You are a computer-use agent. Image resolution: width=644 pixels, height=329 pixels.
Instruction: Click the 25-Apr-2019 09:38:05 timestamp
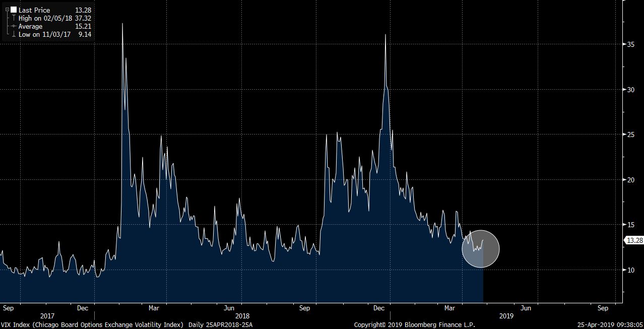click(x=610, y=325)
